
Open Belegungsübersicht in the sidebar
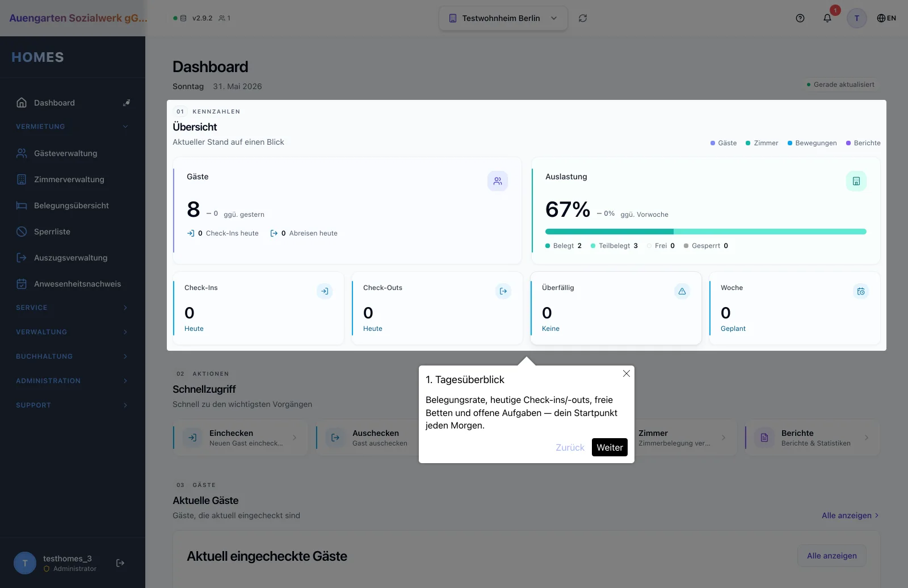(x=73, y=205)
